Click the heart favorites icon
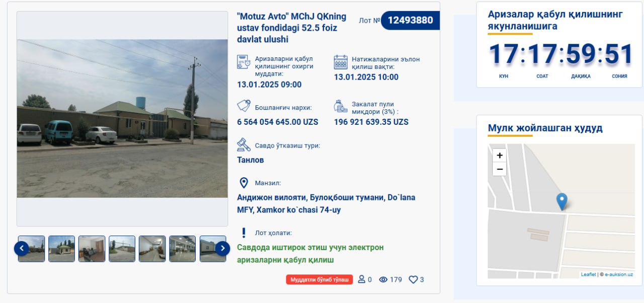This screenshot has height=303, width=644. tap(413, 279)
